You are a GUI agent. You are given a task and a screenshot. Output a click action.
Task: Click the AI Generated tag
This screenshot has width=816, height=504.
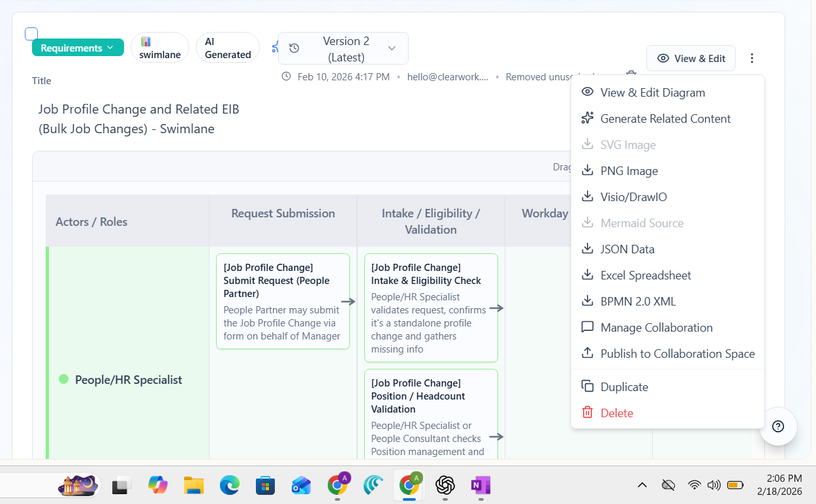[228, 48]
